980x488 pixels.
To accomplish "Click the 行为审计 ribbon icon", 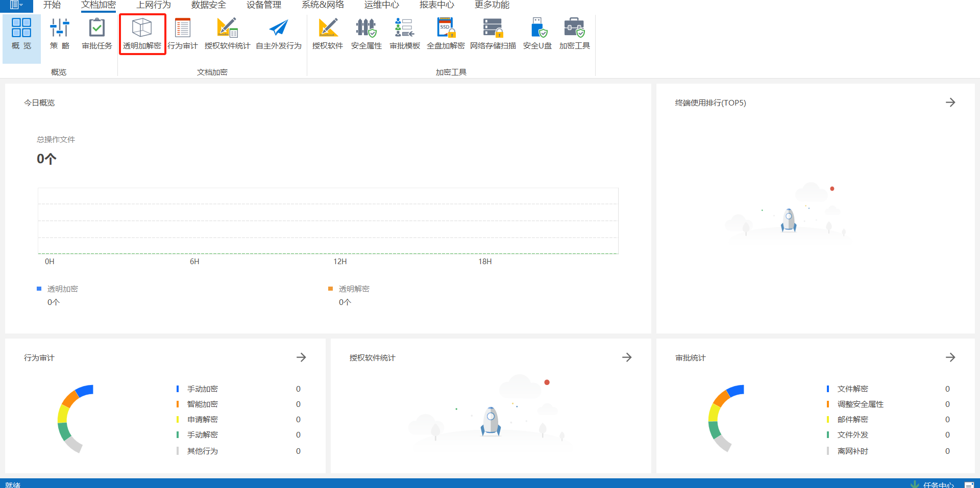I will [x=182, y=34].
